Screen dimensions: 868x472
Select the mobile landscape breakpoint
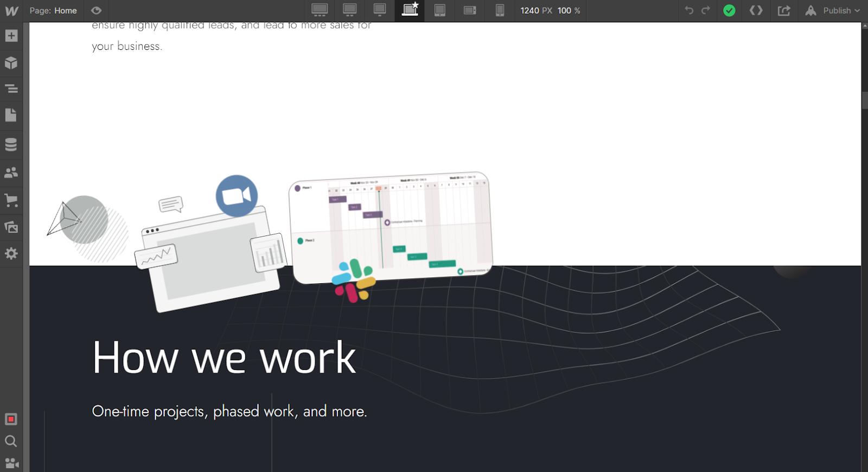click(470, 10)
